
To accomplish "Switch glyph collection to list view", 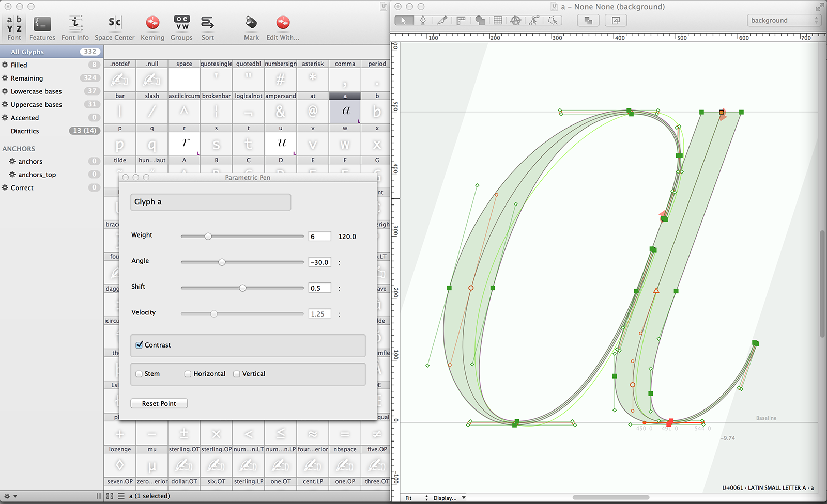I will 121,496.
